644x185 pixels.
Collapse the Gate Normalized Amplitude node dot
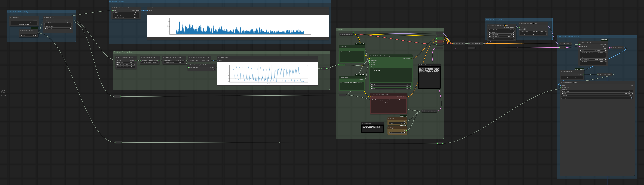click(x=164, y=57)
